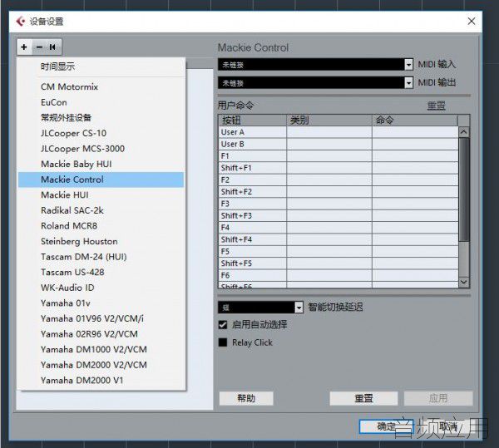The image size is (499, 448).
Task: Click the table scrollbar up arrow
Action: 464,132
